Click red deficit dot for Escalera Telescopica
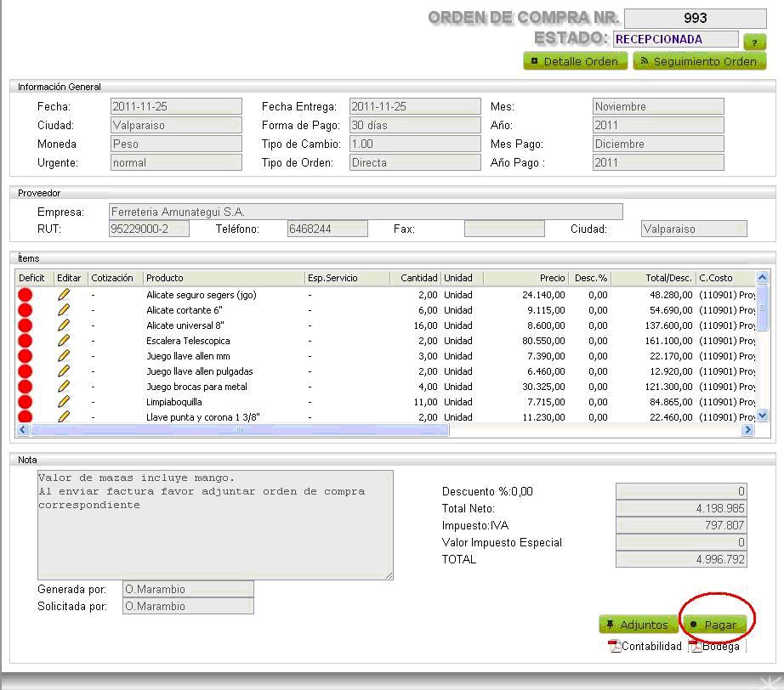 pyautogui.click(x=25, y=341)
